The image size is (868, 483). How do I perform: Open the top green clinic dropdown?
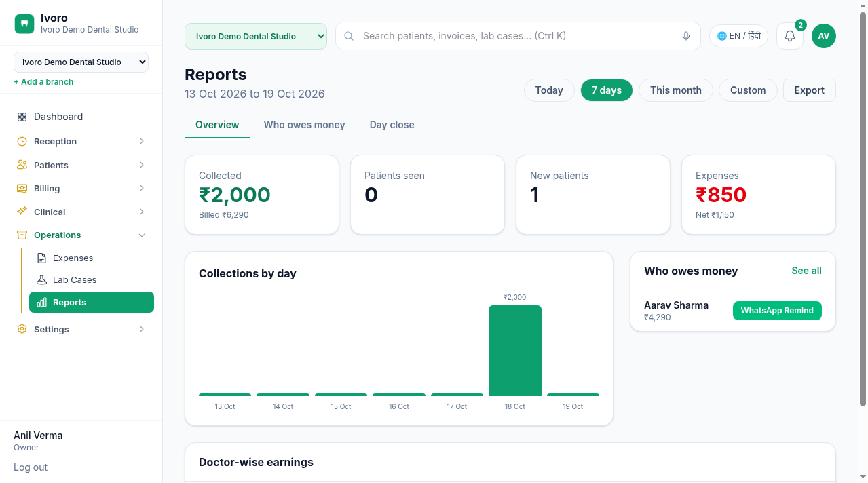click(x=256, y=36)
